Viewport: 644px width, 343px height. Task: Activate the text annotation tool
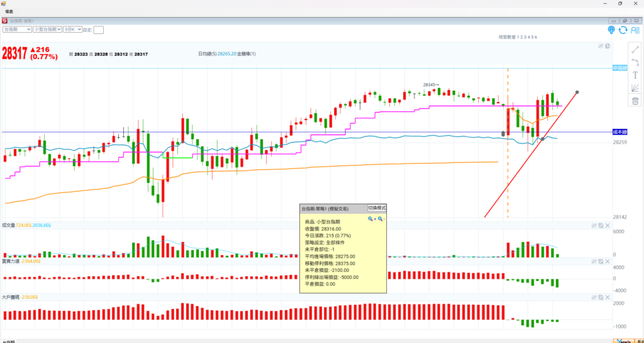pos(635,75)
